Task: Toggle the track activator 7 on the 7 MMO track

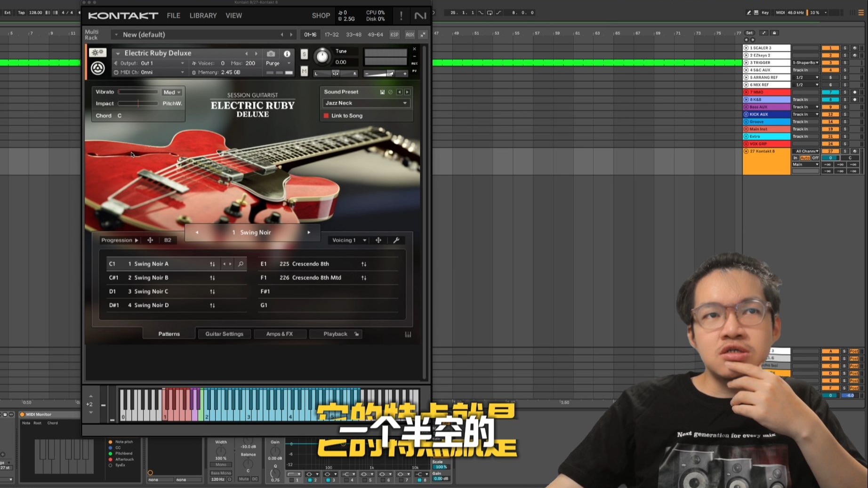Action: [x=830, y=92]
